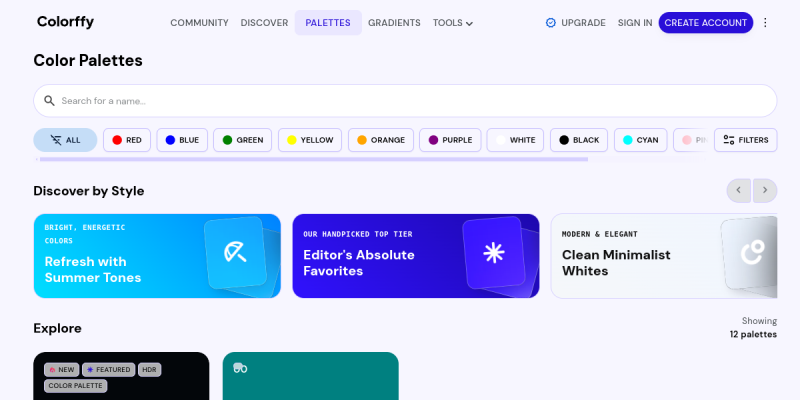Filter palettes by Red
This screenshot has height=400, width=800.
click(127, 140)
